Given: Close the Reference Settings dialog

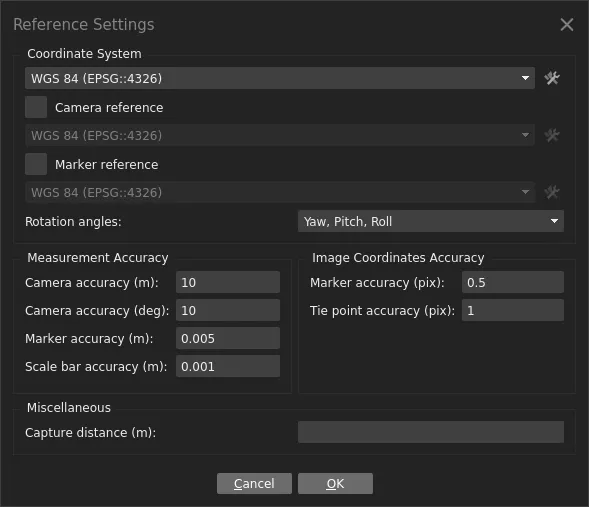Looking at the screenshot, I should [x=566, y=25].
